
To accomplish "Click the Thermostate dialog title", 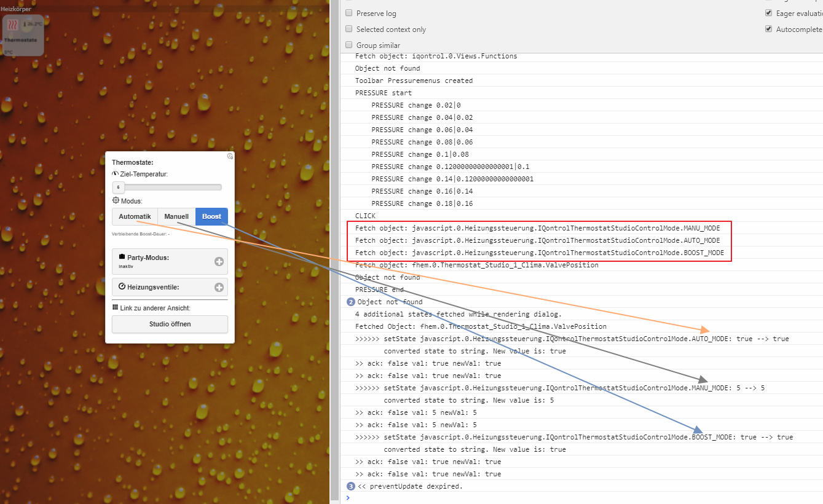I will [x=132, y=162].
